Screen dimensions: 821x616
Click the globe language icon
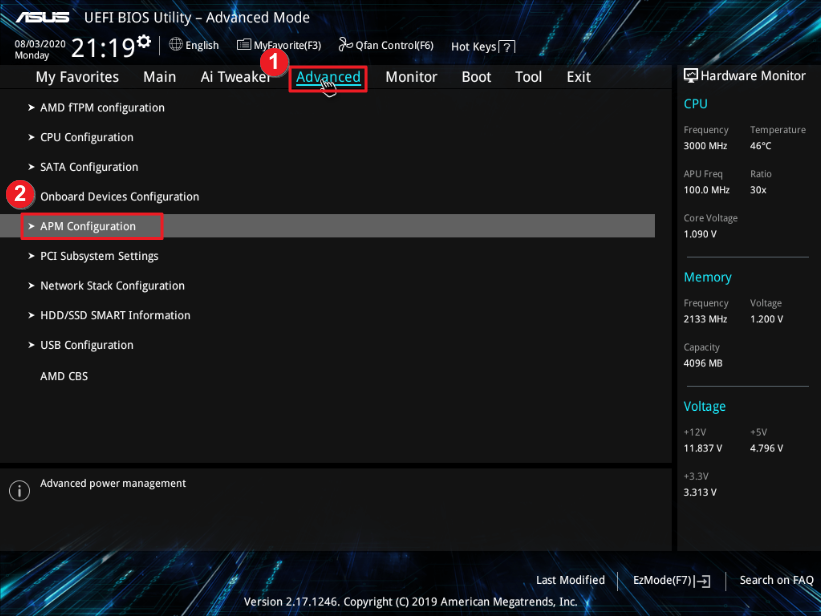(x=175, y=45)
